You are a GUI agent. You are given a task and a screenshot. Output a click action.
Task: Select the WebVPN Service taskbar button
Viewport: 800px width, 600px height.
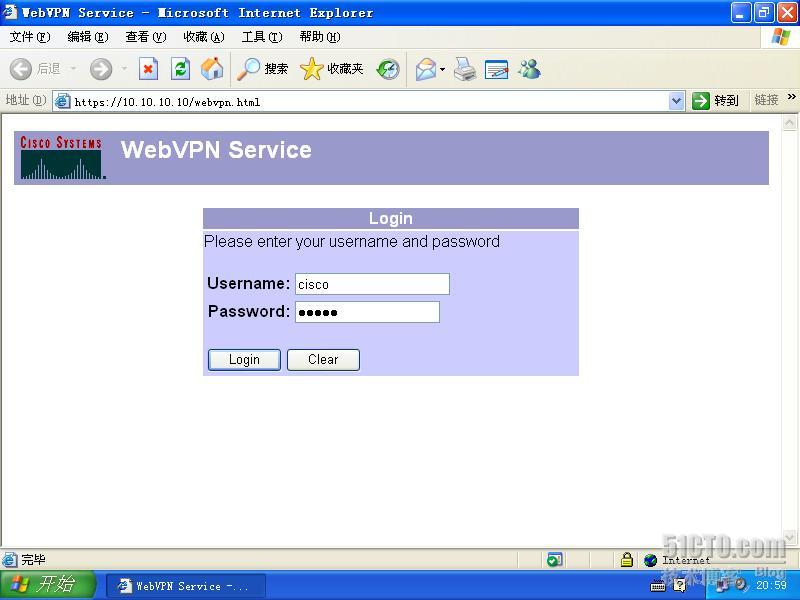186,586
